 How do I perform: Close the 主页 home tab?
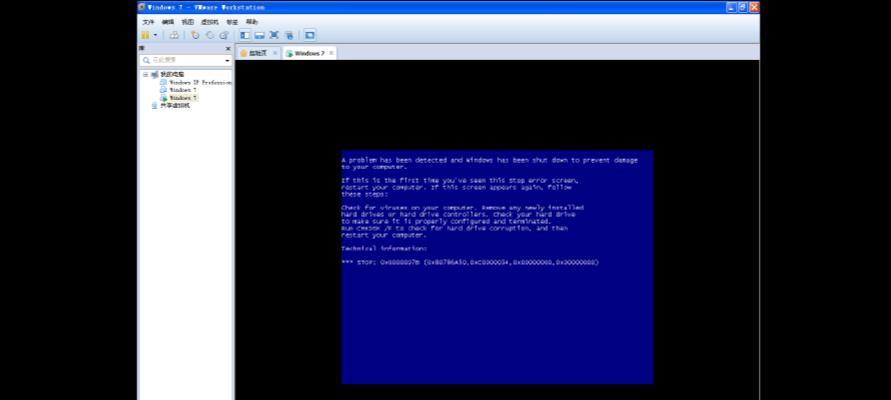[x=275, y=53]
